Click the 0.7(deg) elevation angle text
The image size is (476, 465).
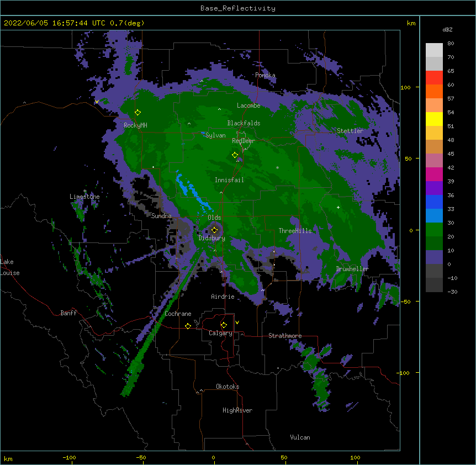click(127, 23)
